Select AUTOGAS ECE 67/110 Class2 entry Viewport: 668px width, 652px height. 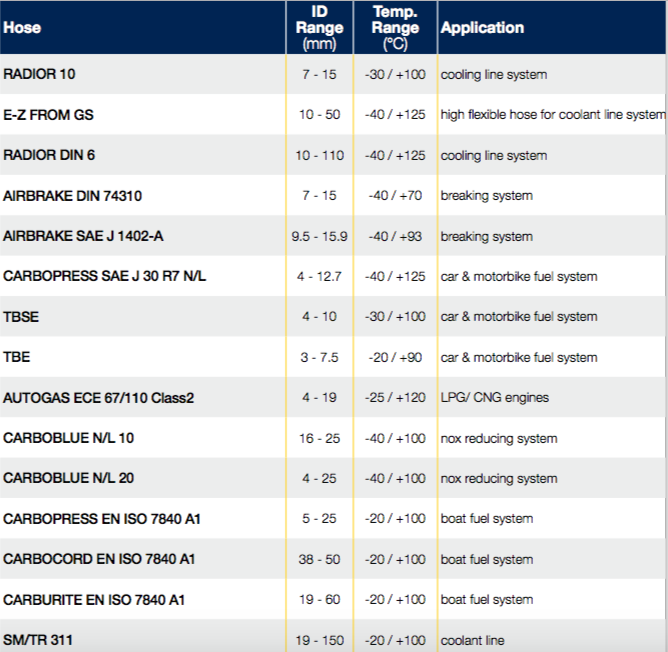(98, 398)
